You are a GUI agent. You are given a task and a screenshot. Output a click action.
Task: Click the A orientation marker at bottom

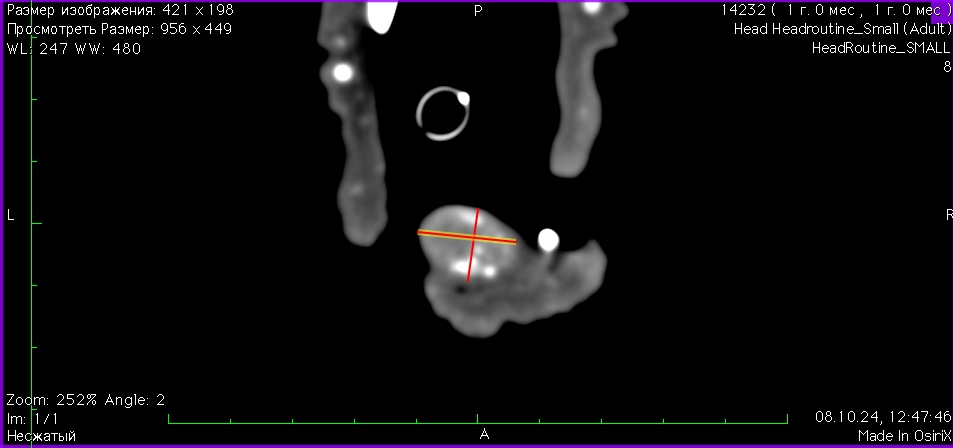484,435
